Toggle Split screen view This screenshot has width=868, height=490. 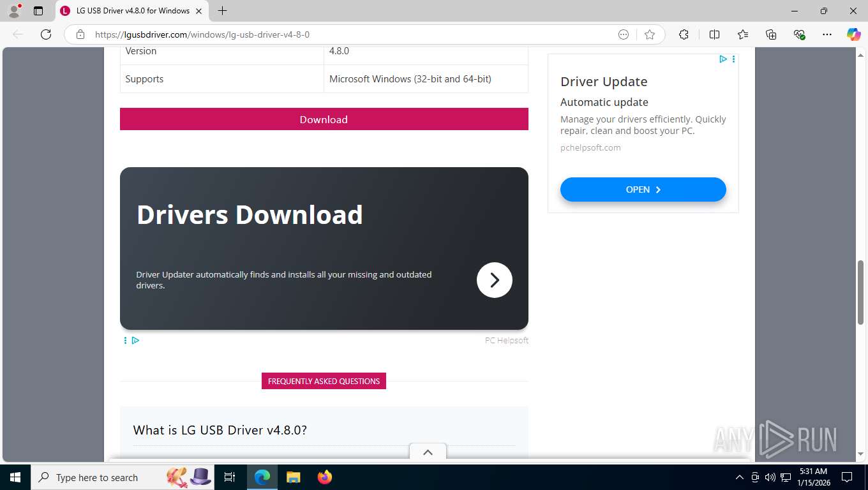coord(714,34)
